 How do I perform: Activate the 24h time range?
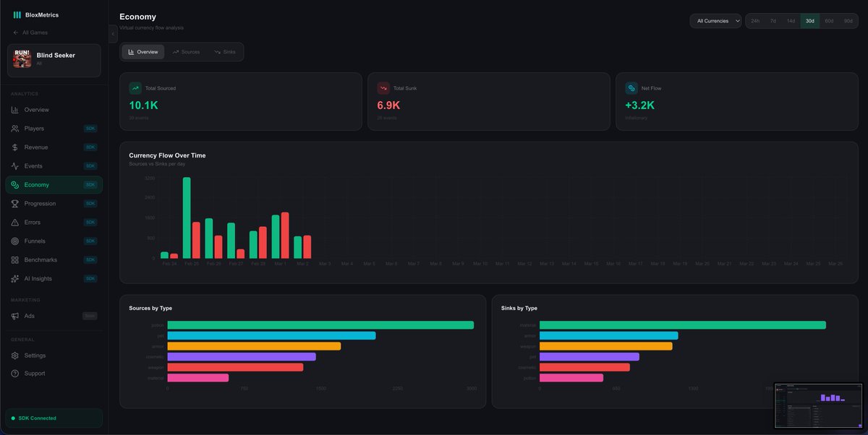pos(754,21)
